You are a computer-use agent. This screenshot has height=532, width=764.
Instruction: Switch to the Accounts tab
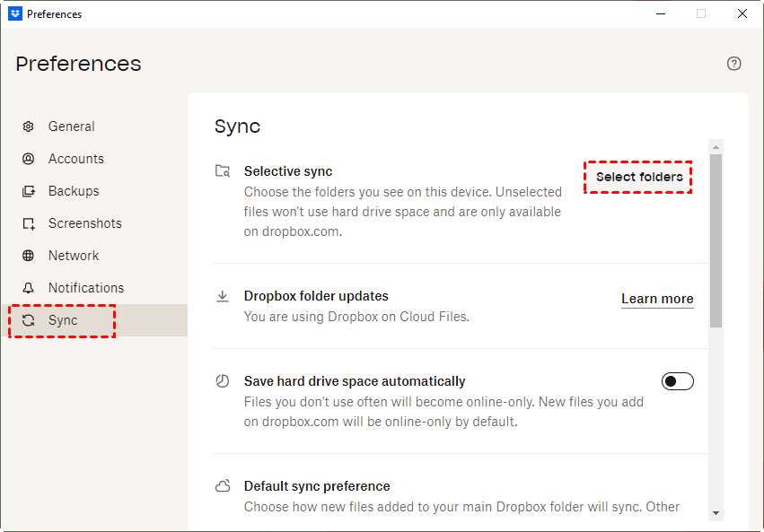coord(75,159)
